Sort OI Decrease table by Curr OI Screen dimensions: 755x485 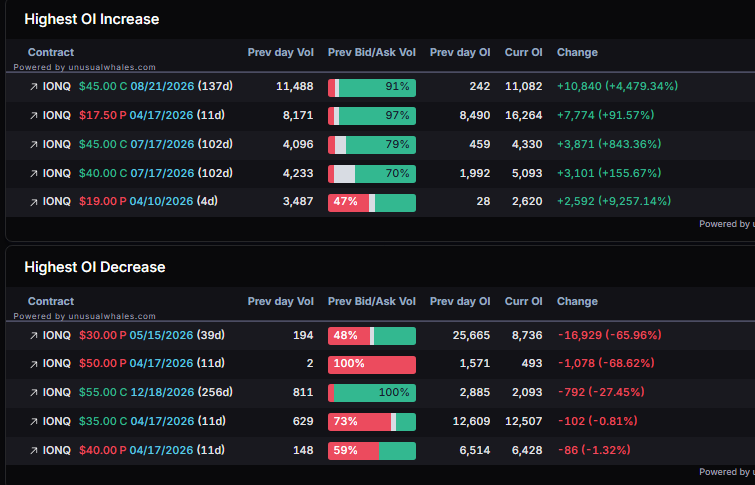tap(523, 301)
